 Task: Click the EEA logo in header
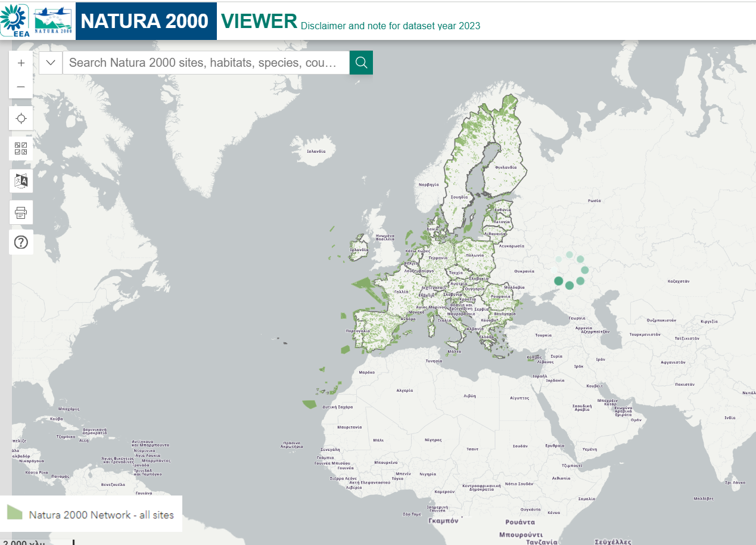[x=15, y=21]
